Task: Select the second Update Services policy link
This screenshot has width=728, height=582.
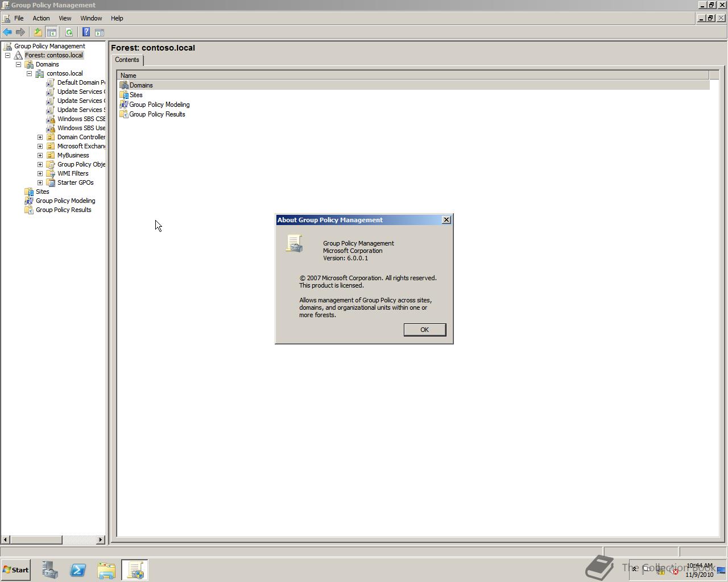Action: pos(81,101)
